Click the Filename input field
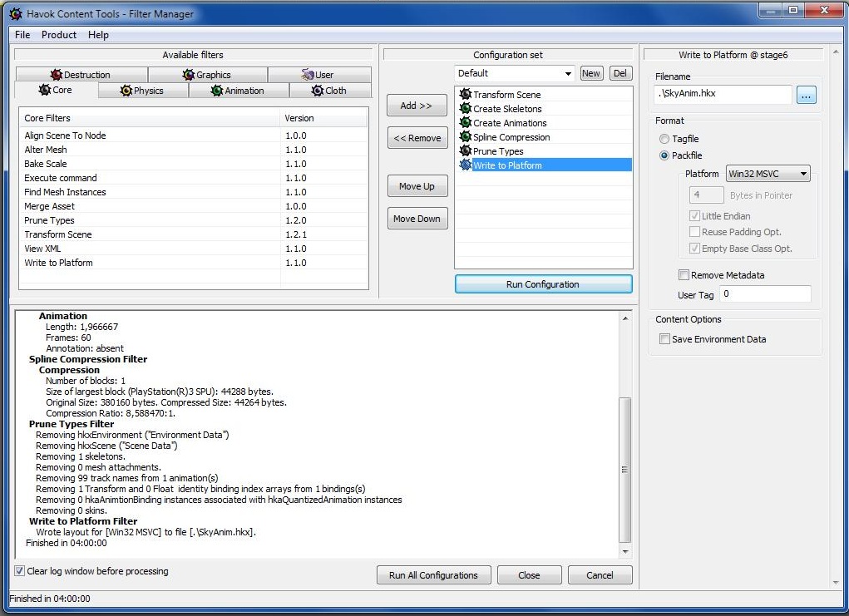Image resolution: width=849 pixels, height=616 pixels. (x=723, y=94)
